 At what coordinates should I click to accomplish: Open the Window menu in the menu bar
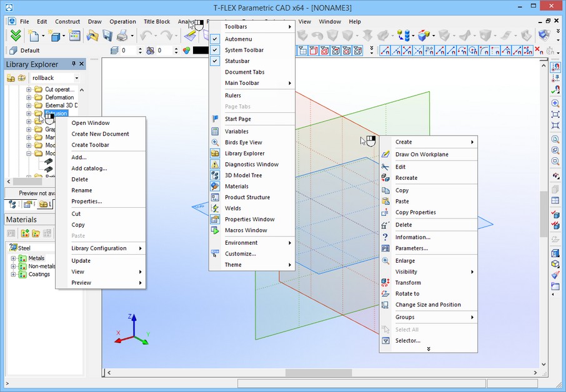pyautogui.click(x=330, y=22)
